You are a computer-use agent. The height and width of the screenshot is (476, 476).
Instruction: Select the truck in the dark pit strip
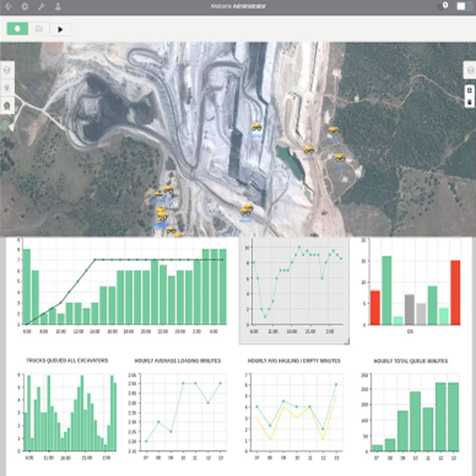coord(256,127)
